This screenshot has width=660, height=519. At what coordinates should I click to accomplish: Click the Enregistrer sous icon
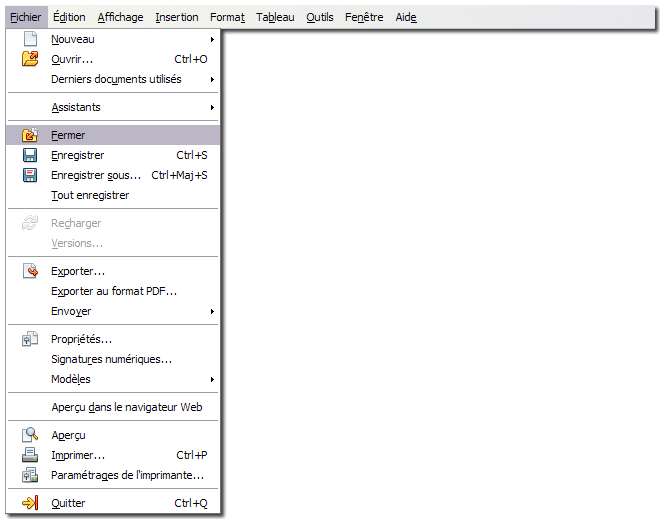coord(30,175)
